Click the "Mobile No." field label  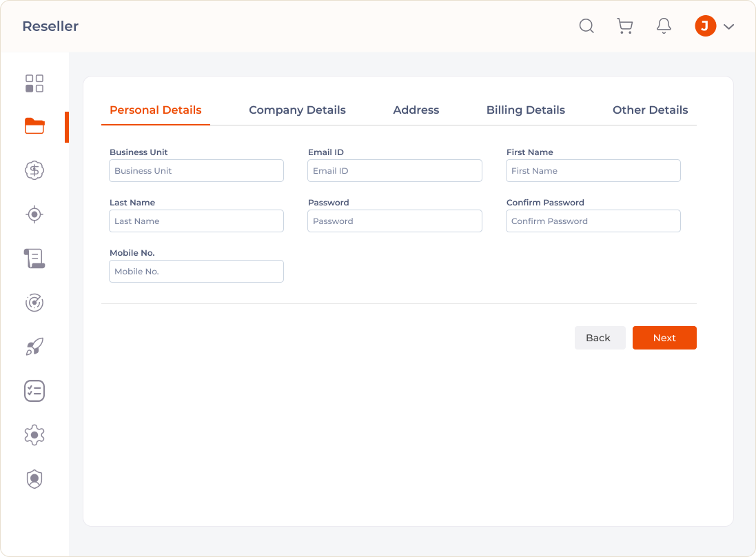[x=132, y=253]
